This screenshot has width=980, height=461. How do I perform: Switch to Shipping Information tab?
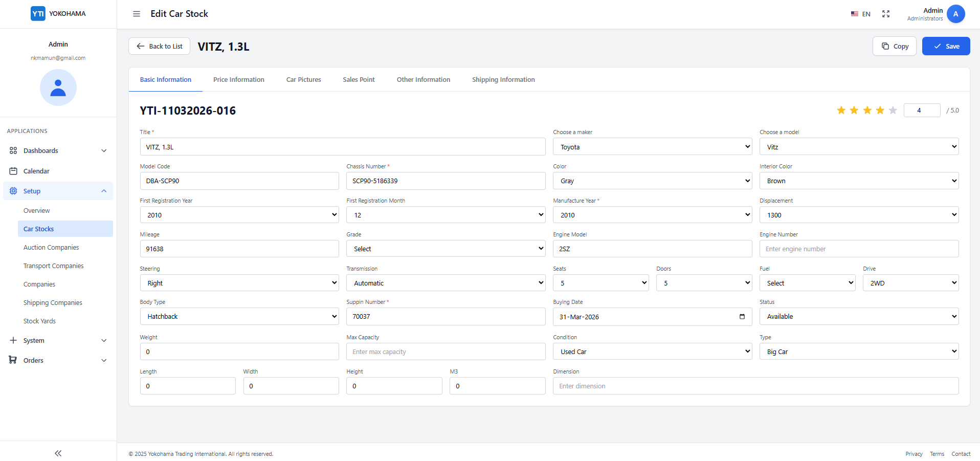click(x=503, y=80)
